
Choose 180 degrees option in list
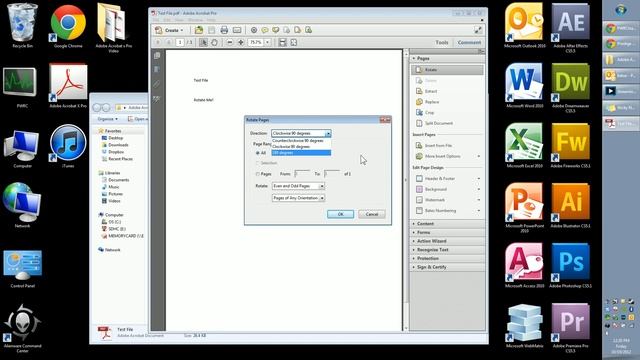(x=301, y=153)
